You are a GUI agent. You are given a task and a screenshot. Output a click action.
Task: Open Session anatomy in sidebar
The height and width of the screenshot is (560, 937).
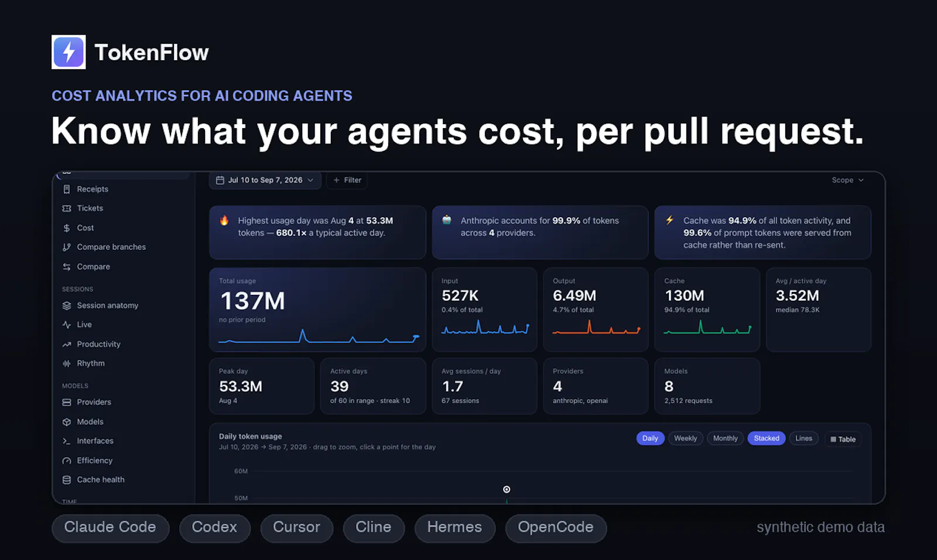click(108, 305)
